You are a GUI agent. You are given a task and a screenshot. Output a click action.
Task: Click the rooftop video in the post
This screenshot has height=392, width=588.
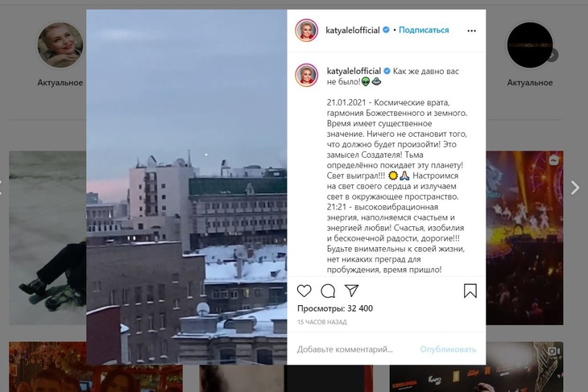[x=187, y=187]
